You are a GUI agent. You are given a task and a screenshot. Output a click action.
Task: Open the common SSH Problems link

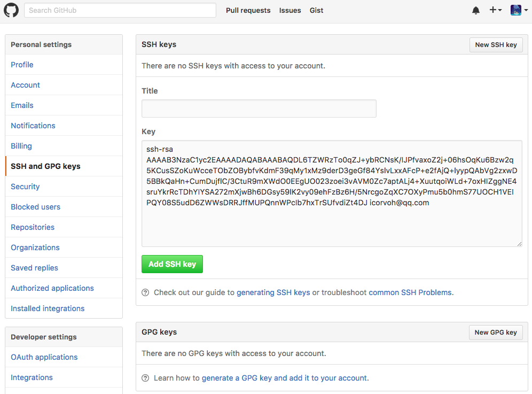point(410,292)
